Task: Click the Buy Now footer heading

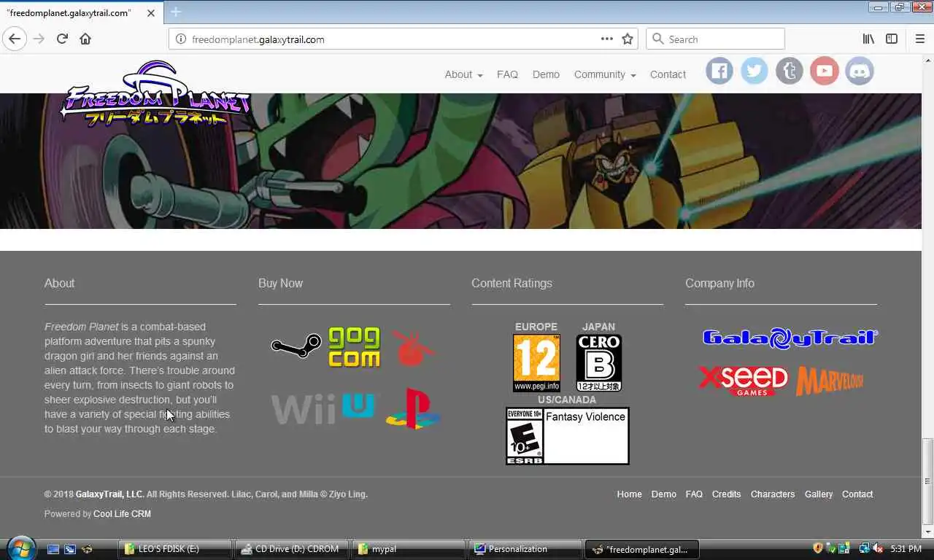Action: click(280, 283)
